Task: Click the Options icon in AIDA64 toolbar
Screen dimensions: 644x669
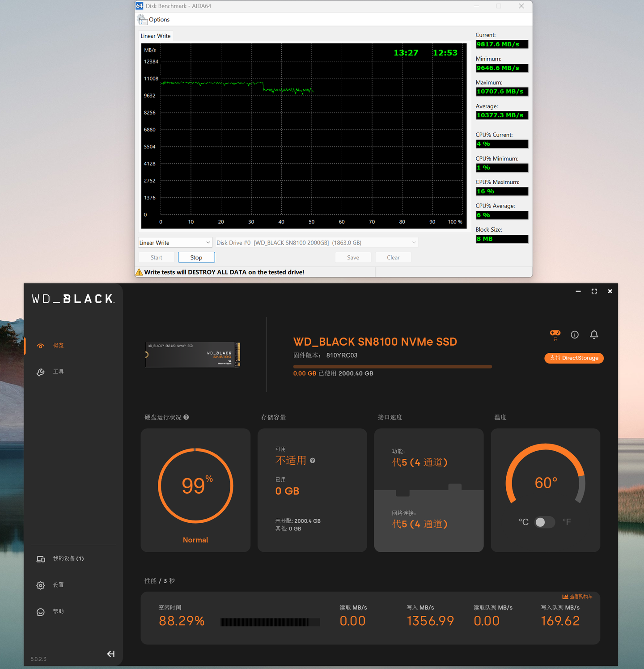Action: [x=142, y=19]
